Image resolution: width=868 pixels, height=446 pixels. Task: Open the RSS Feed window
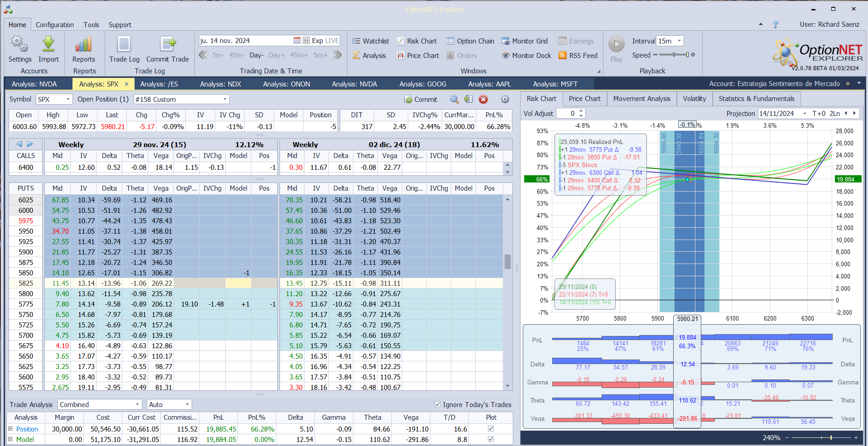[578, 56]
